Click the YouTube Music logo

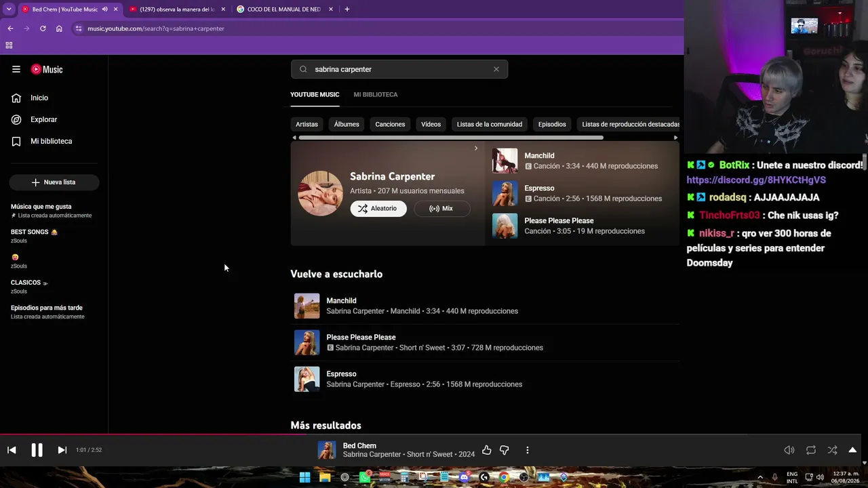pos(47,69)
